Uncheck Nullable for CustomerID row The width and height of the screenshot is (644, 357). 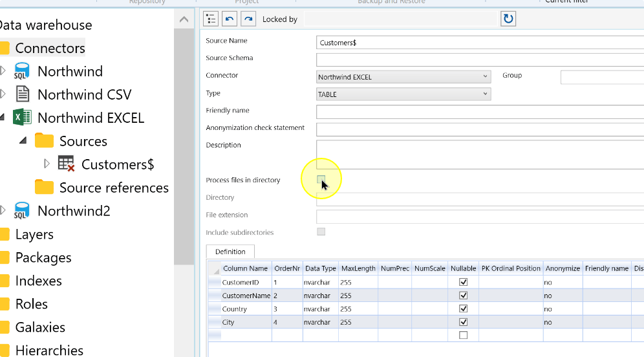click(x=464, y=282)
